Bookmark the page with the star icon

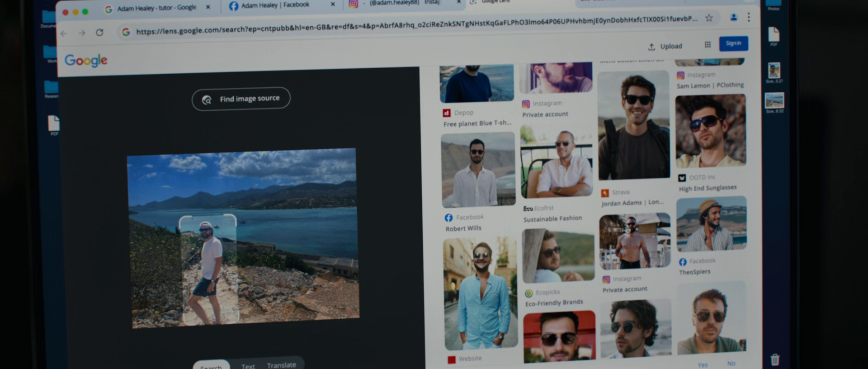click(x=709, y=18)
